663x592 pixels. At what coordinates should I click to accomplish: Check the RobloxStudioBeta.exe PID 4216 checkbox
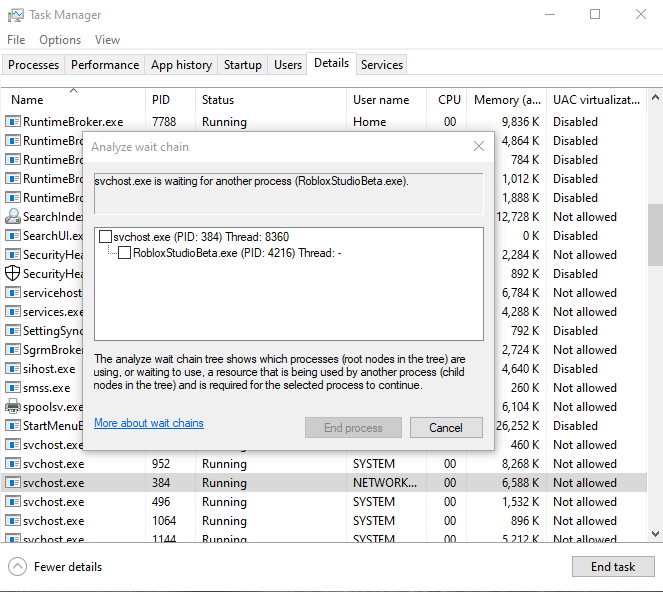[x=124, y=253]
